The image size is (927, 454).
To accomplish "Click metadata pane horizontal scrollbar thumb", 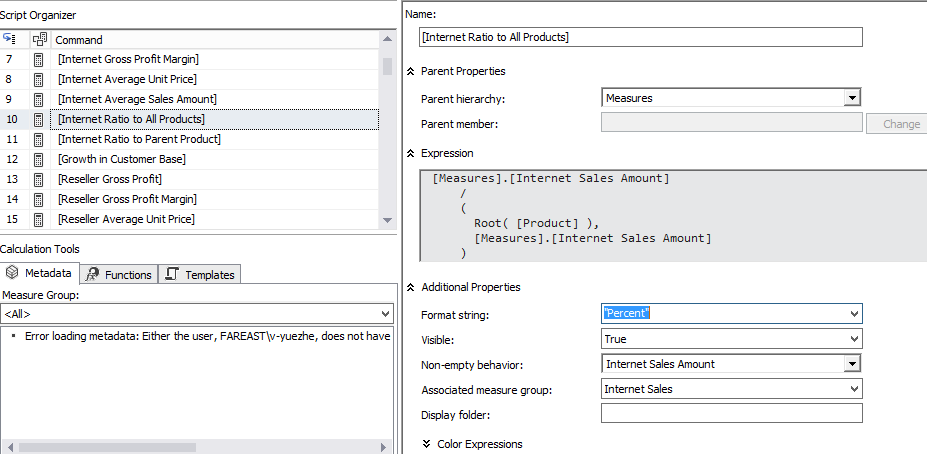I will [107, 447].
